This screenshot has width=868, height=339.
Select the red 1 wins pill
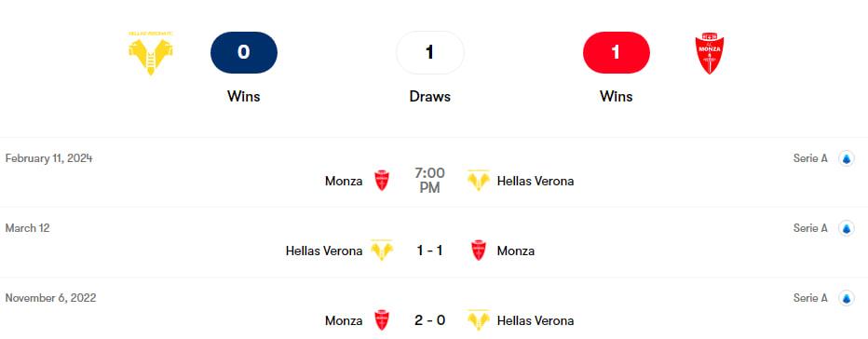point(617,53)
